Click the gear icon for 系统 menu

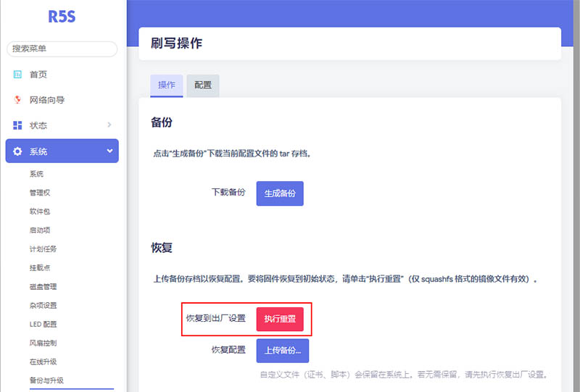(17, 151)
